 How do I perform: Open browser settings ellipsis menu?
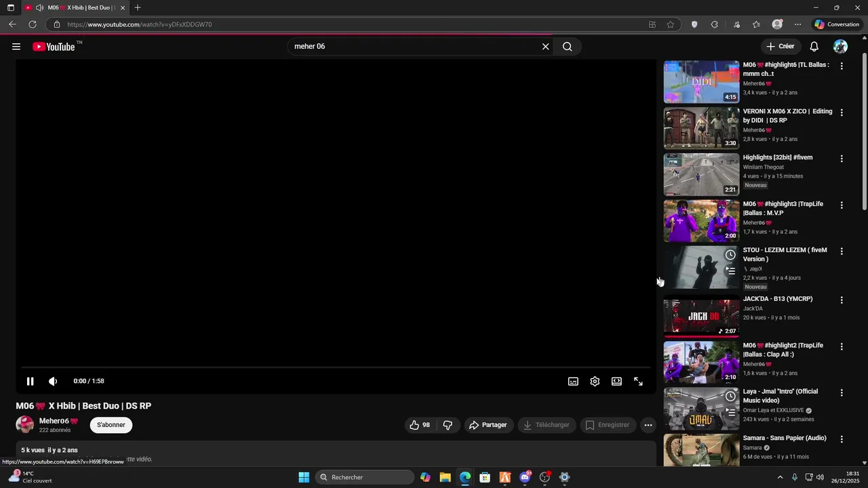point(798,24)
